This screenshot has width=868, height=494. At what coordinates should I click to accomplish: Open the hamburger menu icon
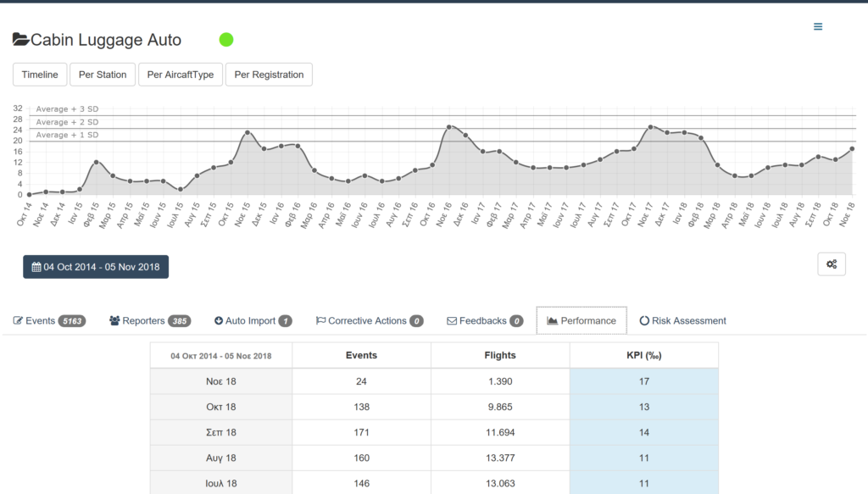(818, 26)
